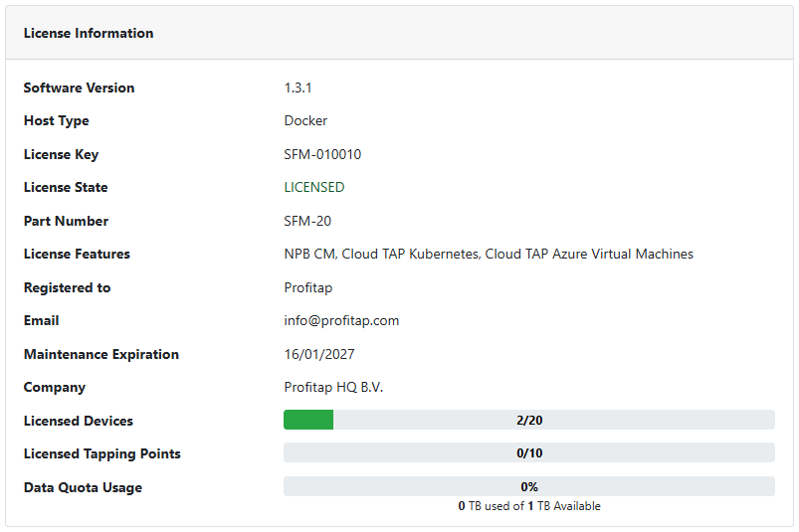The width and height of the screenshot is (799, 532).
Task: Select the info@profitap.com email address
Action: (341, 320)
